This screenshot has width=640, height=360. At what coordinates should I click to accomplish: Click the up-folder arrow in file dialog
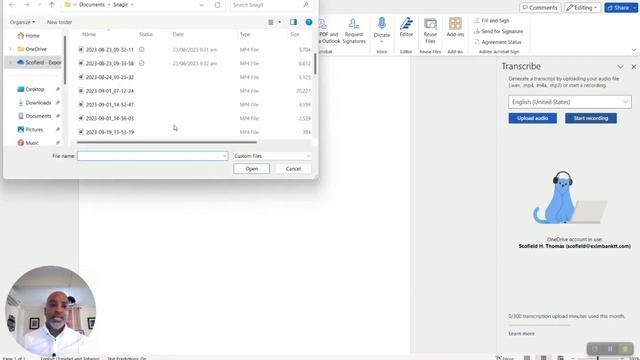51,5
